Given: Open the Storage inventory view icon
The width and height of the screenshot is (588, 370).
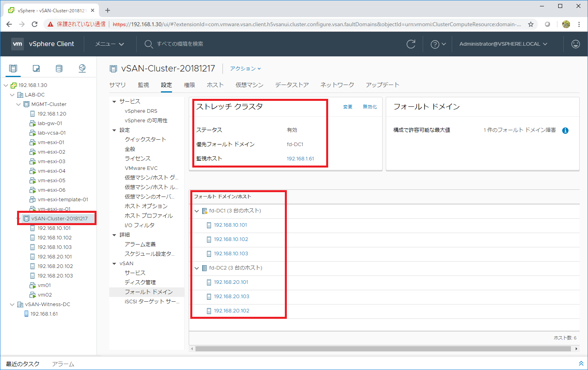Looking at the screenshot, I should pyautogui.click(x=59, y=68).
